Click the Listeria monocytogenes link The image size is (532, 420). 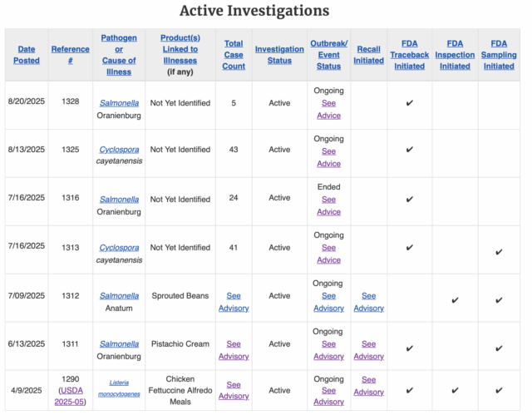coord(119,388)
